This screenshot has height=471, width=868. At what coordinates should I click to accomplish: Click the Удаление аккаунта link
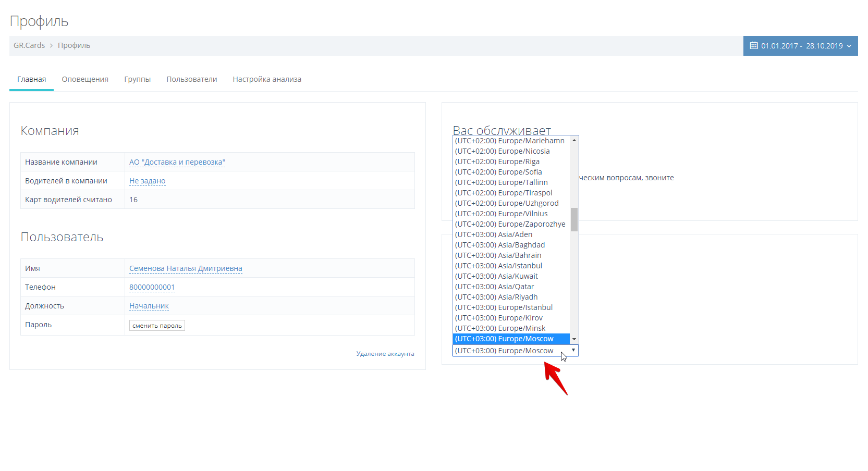pos(385,354)
